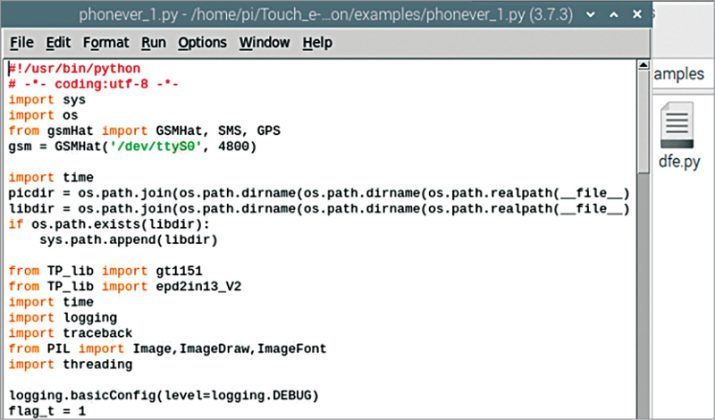The height and width of the screenshot is (420, 715).
Task: Open the File menu
Action: point(21,43)
